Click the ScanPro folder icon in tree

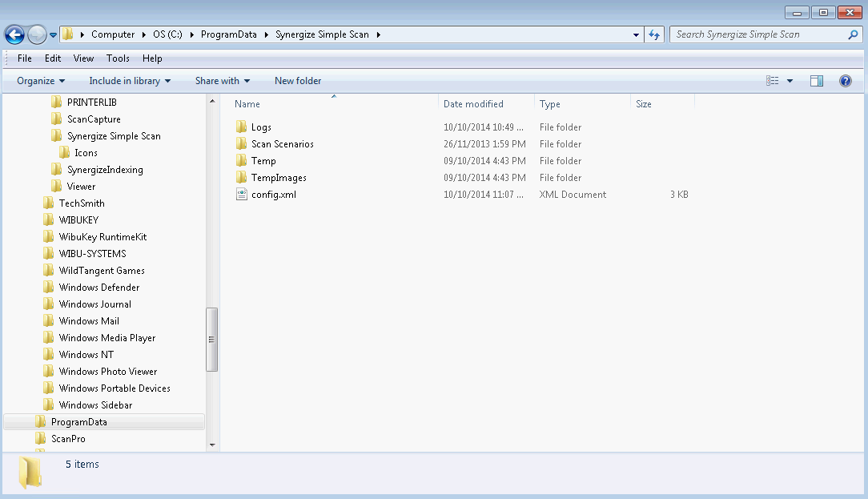40,439
